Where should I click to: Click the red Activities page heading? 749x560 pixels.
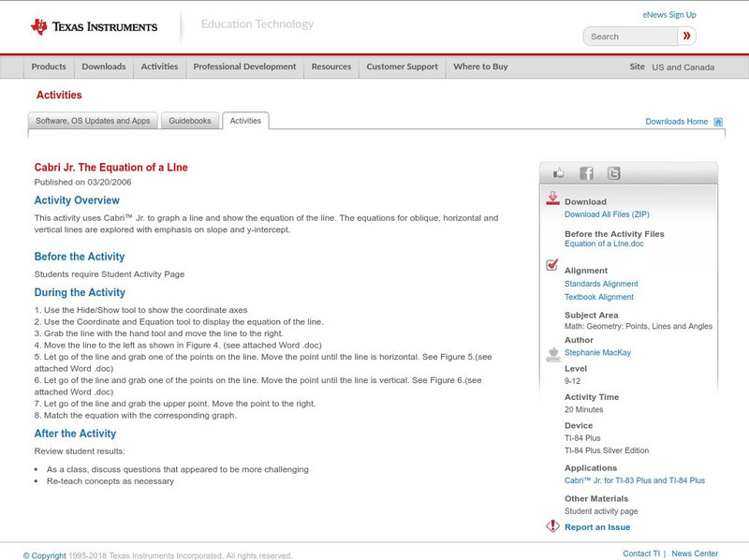coord(59,96)
